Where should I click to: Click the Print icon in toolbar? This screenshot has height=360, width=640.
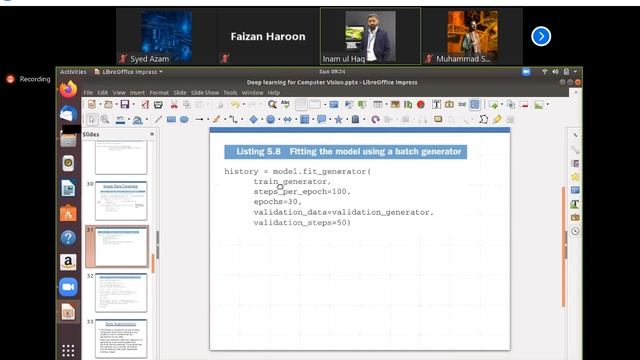pyautogui.click(x=158, y=105)
